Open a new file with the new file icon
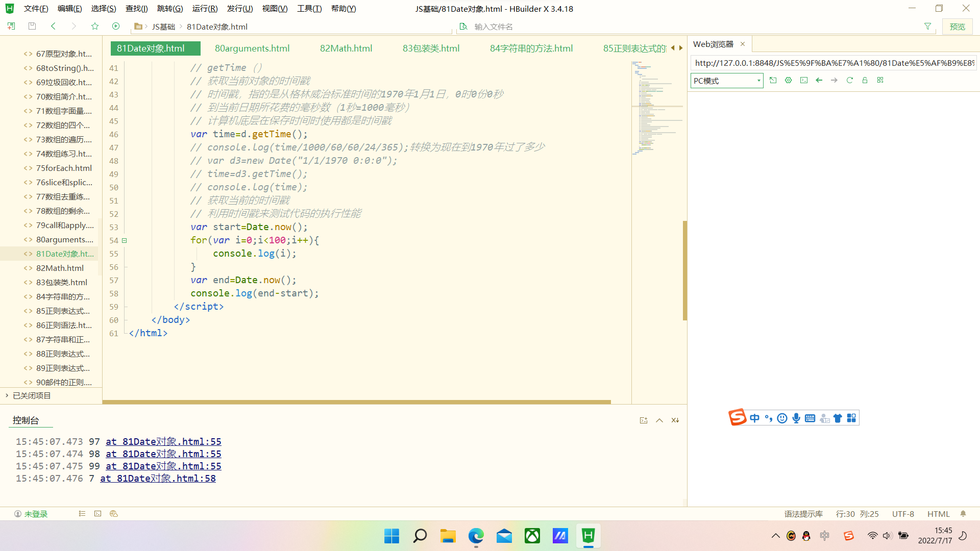Image resolution: width=980 pixels, height=551 pixels. (x=11, y=26)
